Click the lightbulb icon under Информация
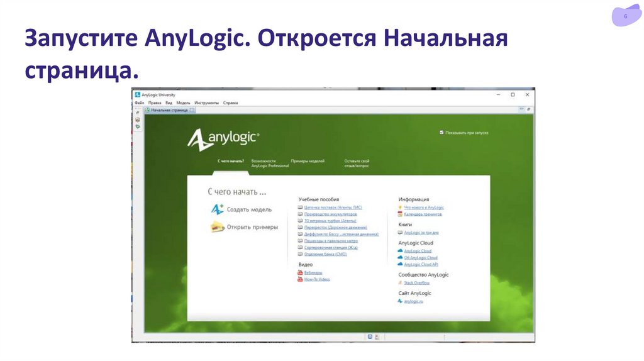Screen dimensions: 644x361 (400, 208)
